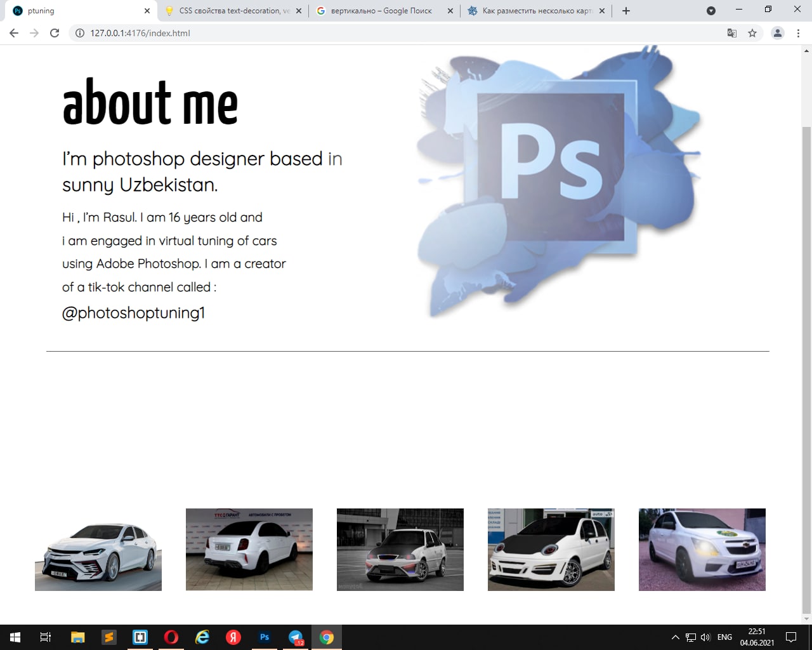This screenshot has height=650, width=812.
Task: Open a new browser tab
Action: (626, 11)
